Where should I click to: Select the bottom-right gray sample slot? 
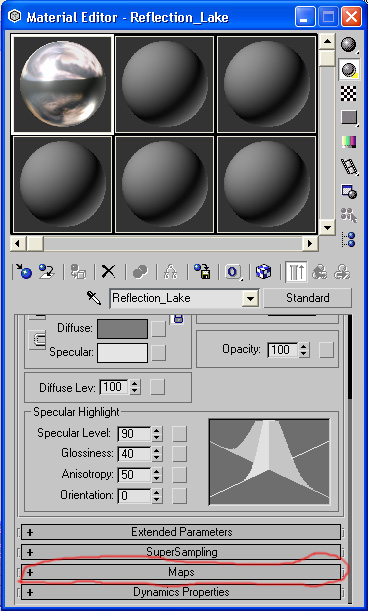(x=266, y=184)
